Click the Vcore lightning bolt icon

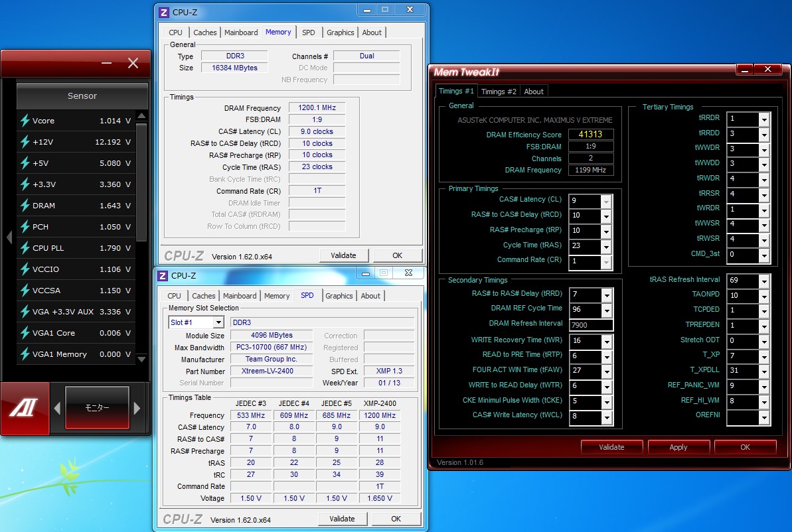(x=25, y=121)
